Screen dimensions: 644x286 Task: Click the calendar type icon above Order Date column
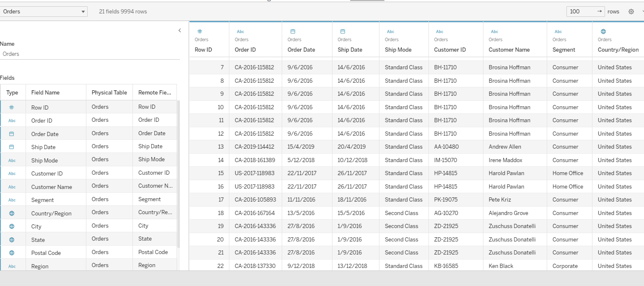tap(293, 31)
